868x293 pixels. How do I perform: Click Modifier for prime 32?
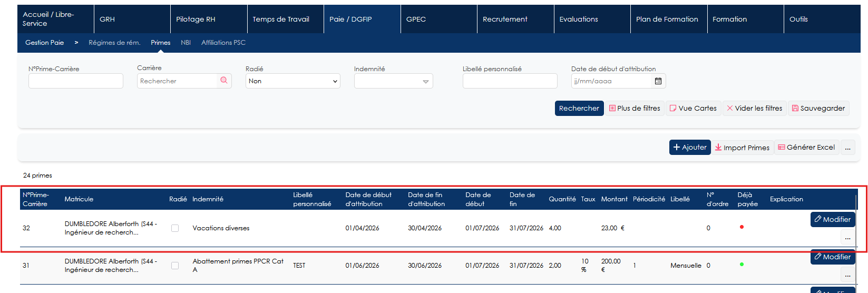[833, 219]
